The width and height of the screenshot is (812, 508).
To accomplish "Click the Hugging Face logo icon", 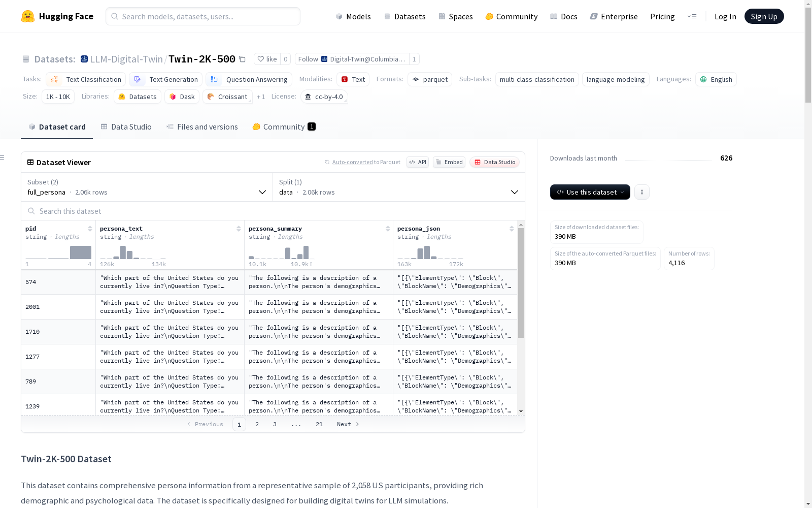I will [x=28, y=16].
